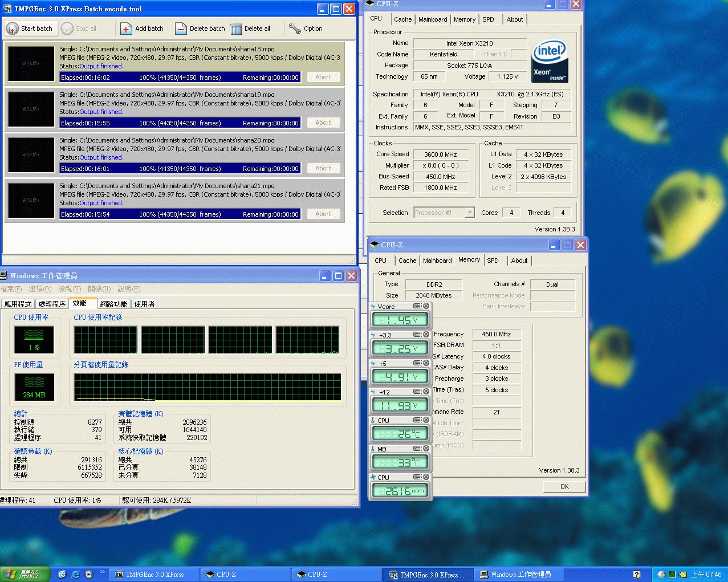Close the Vcore sensor widget
This screenshot has width=728, height=582.
(x=426, y=306)
